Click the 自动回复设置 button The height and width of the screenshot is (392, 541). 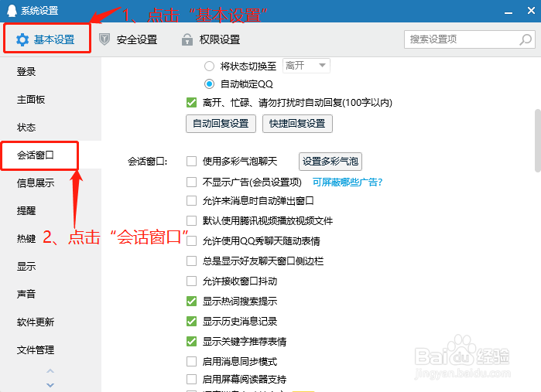[221, 124]
